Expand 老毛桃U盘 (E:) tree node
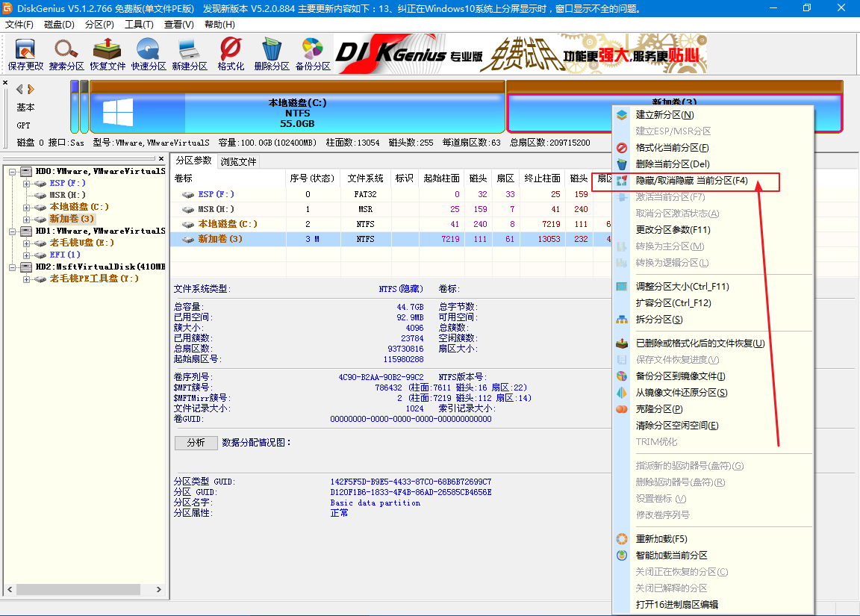 coord(26,243)
